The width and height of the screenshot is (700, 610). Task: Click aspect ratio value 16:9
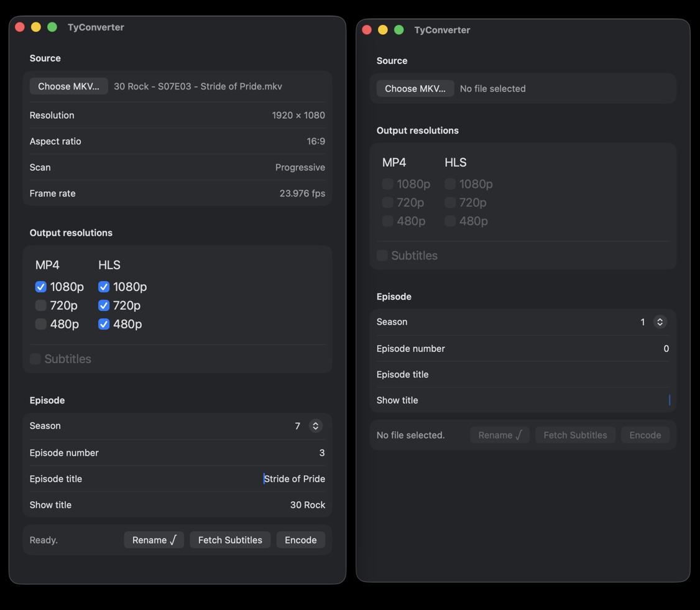[x=316, y=141]
